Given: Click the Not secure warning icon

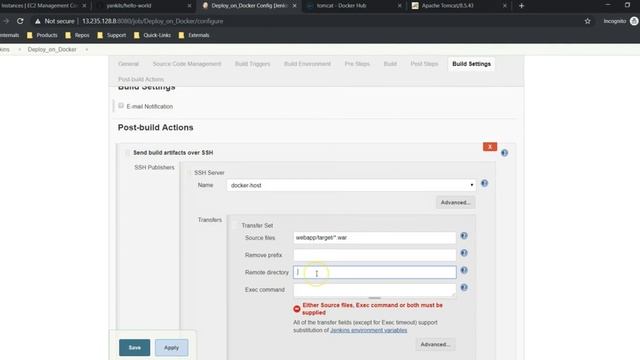Looking at the screenshot, I should pos(38,21).
